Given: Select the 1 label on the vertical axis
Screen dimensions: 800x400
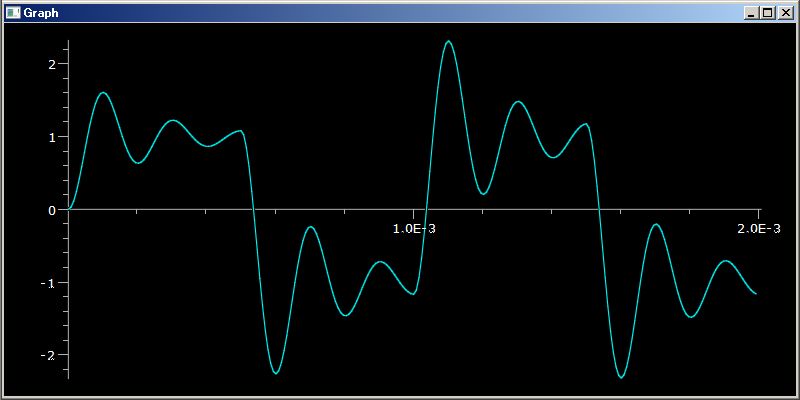Looking at the screenshot, I should [x=52, y=137].
